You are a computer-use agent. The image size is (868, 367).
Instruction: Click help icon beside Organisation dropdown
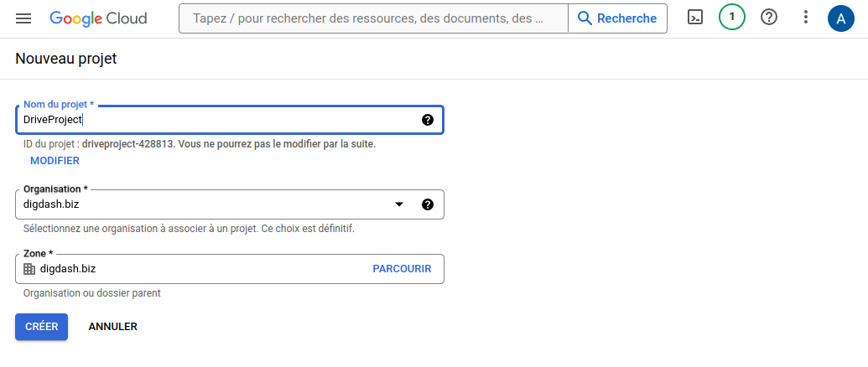point(428,204)
